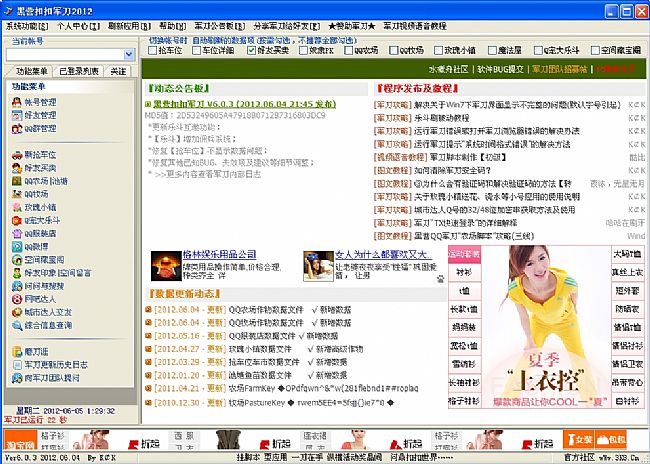The width and height of the screenshot is (650, 464).
Task: Switch to the 已登录列表 tab
Action: (79, 71)
